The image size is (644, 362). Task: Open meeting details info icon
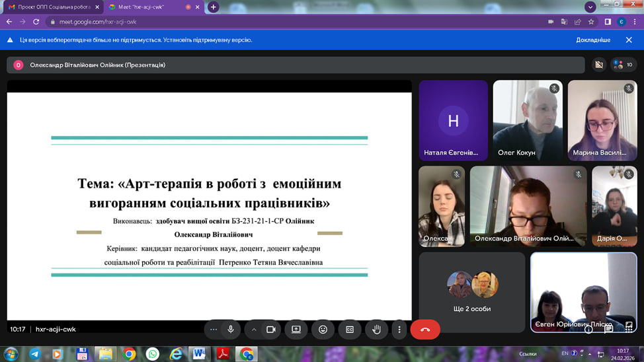tap(588, 329)
